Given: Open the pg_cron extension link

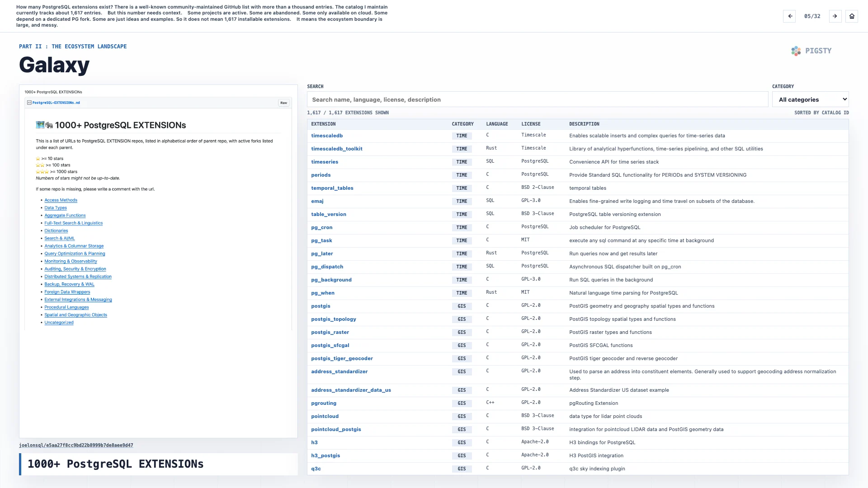Looking at the screenshot, I should point(322,228).
